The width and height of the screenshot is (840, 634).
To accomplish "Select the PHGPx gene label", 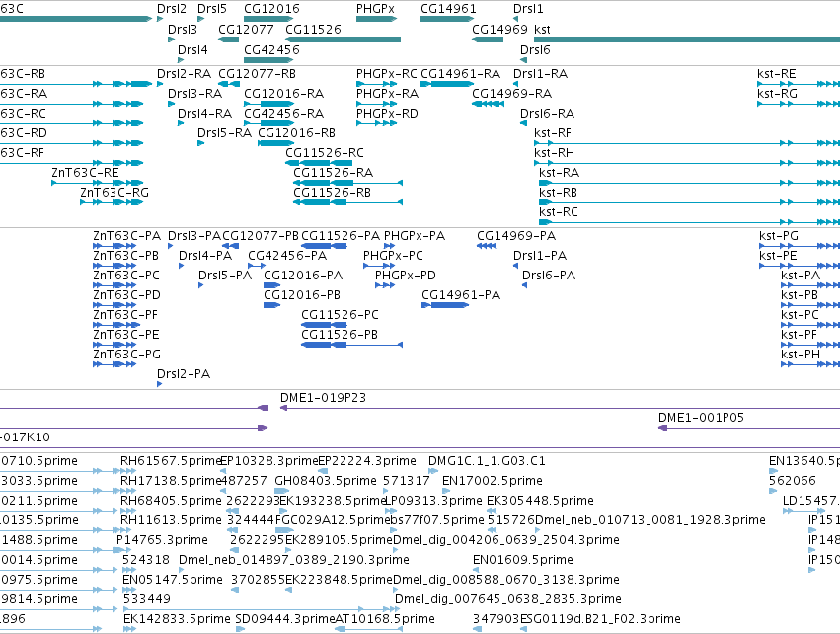I will click(x=375, y=9).
